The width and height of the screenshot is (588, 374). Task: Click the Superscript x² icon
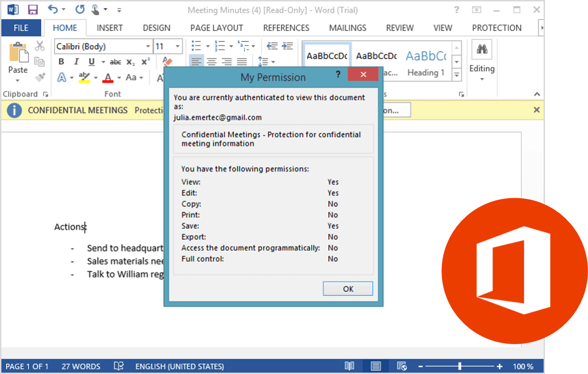(x=146, y=61)
